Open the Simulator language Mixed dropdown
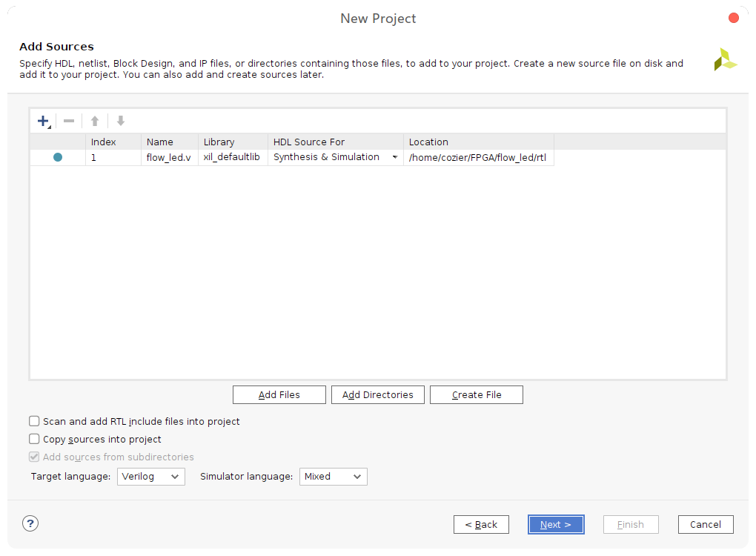Image resolution: width=756 pixels, height=556 pixels. [x=333, y=476]
